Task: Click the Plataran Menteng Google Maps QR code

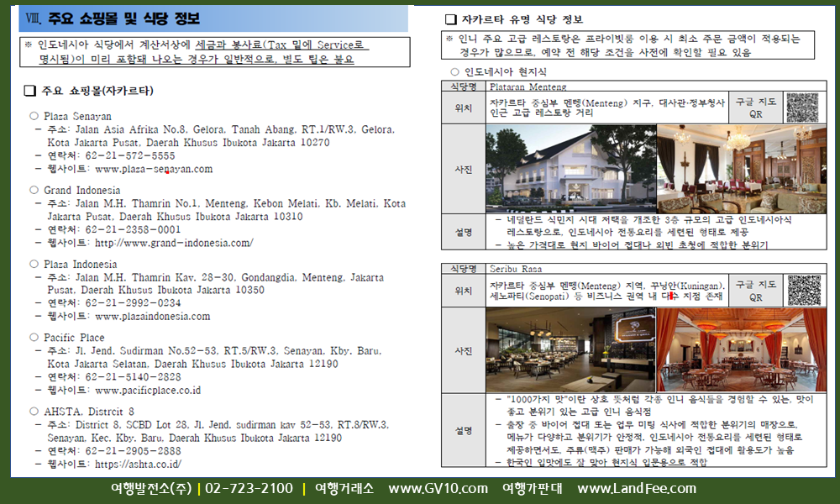Action: coord(802,108)
